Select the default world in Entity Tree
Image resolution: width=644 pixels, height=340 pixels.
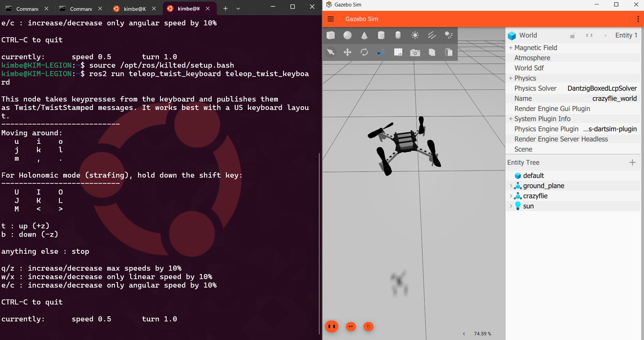point(533,176)
